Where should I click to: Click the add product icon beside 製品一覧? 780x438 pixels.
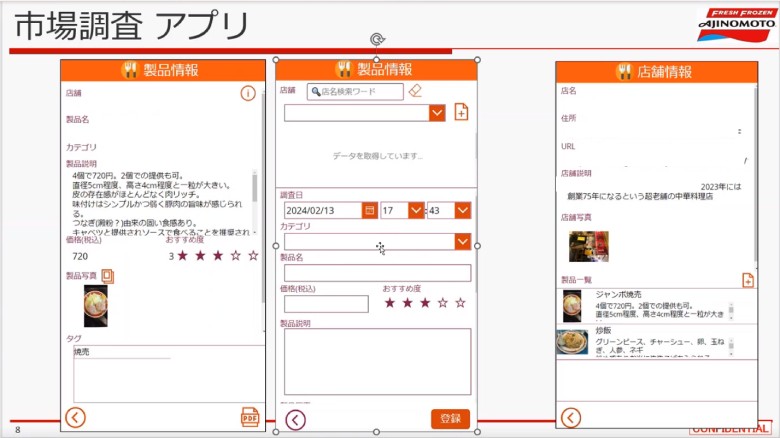(x=747, y=280)
